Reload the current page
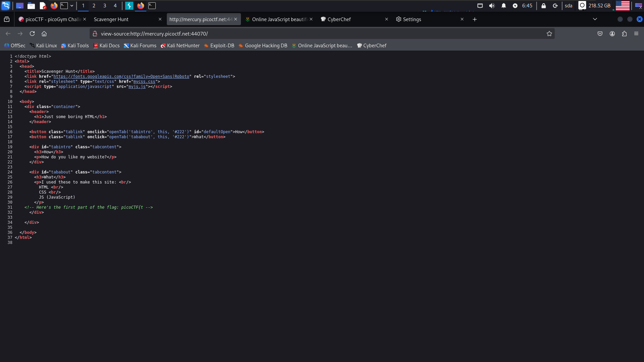 coord(32,34)
